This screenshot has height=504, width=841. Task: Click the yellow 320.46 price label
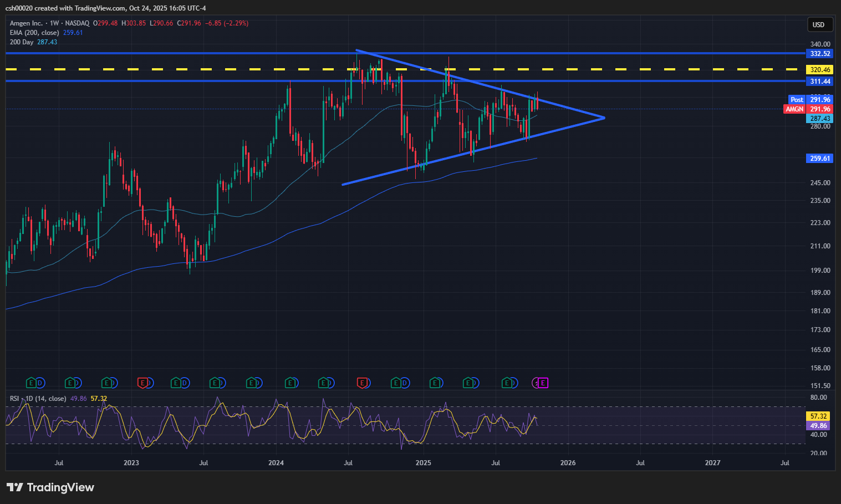click(820, 70)
